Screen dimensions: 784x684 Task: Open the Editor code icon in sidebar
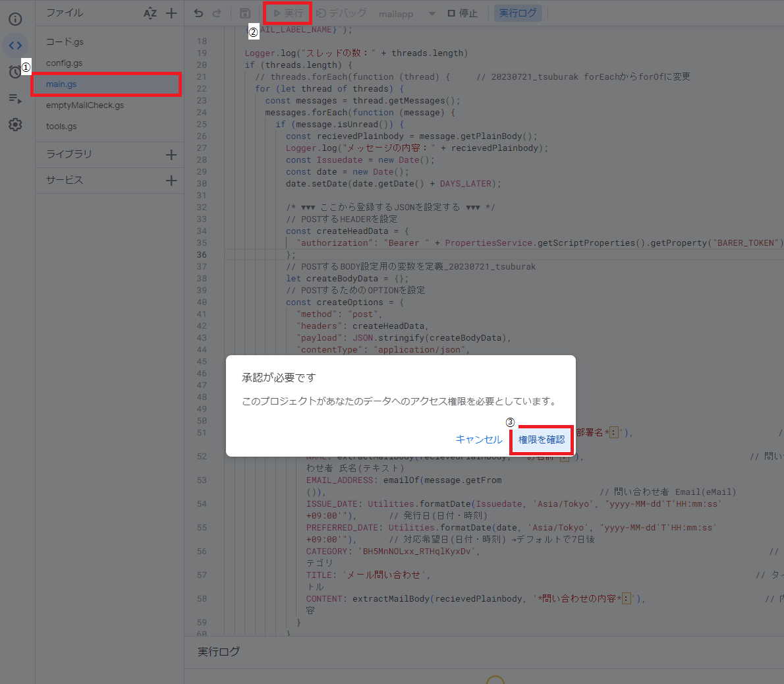15,45
